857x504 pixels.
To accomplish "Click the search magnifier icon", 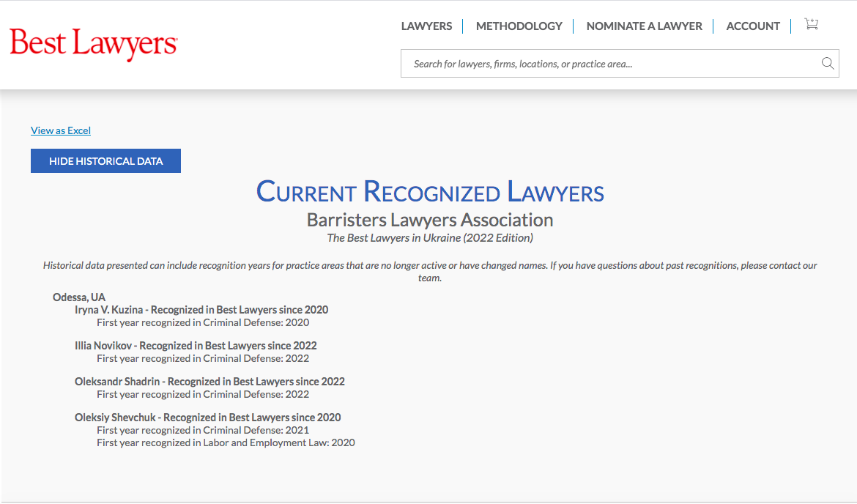I will click(x=828, y=64).
